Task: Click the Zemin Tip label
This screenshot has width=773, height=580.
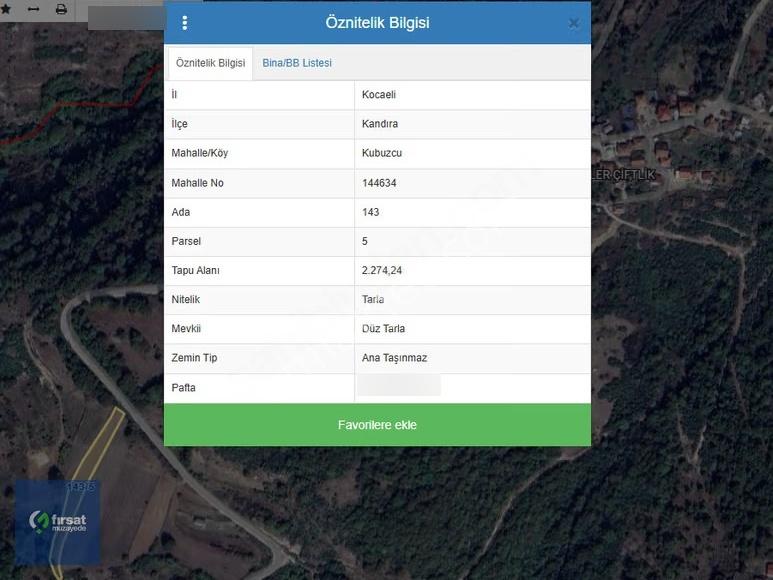Action: click(194, 358)
